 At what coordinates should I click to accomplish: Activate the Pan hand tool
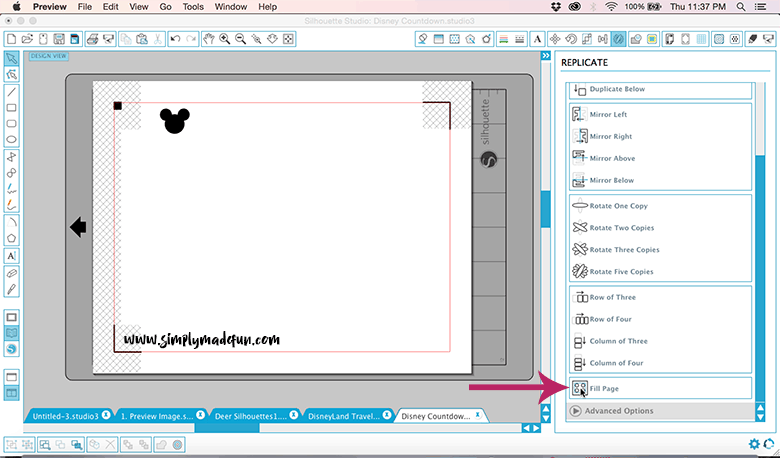click(209, 39)
